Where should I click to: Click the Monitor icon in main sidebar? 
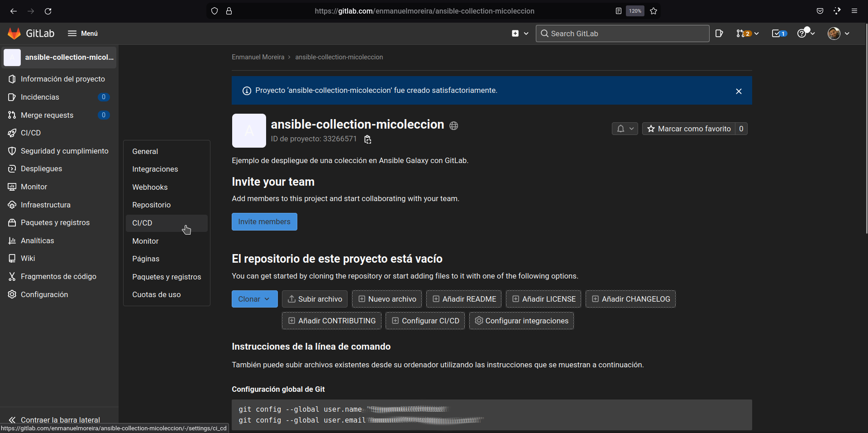coord(12,187)
